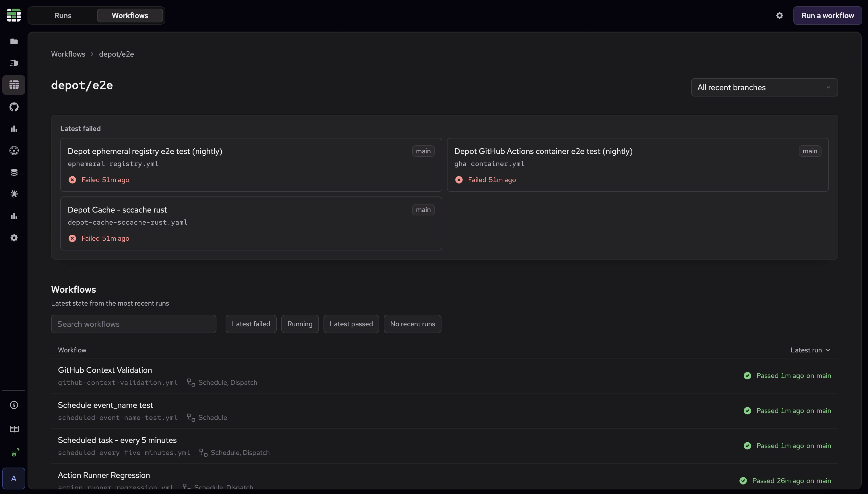Click trigger icon beside Schedule for scheduled-event-name-test

pyautogui.click(x=191, y=417)
